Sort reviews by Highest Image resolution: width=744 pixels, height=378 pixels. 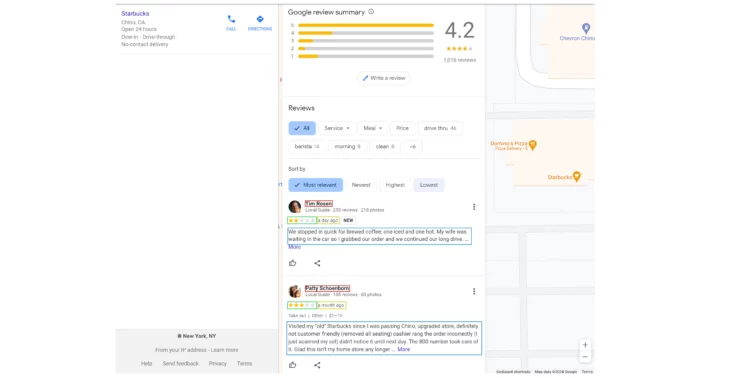point(395,185)
